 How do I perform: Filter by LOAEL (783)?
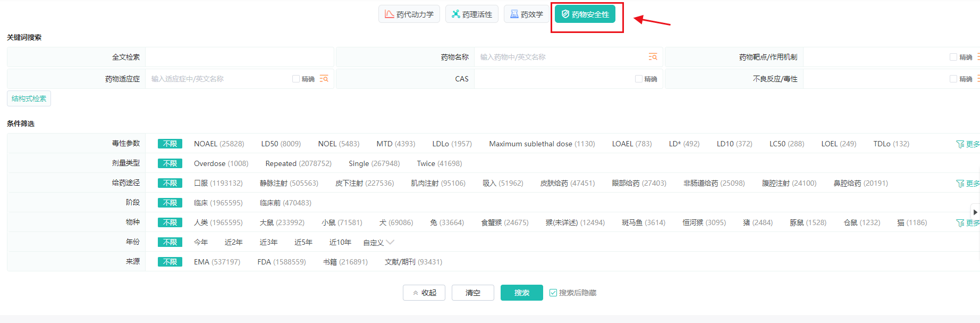tap(632, 144)
